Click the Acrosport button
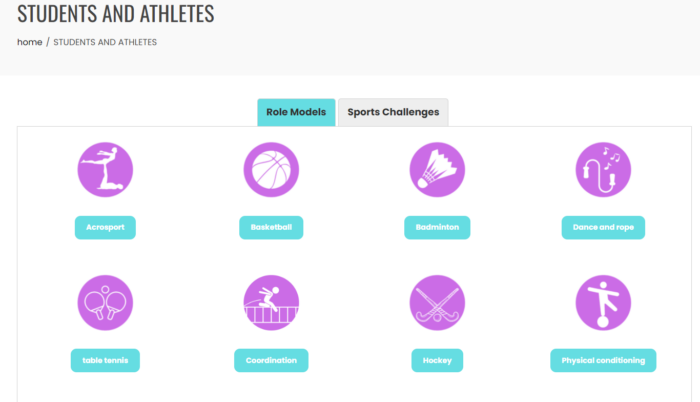The width and height of the screenshot is (700, 402). [x=105, y=227]
